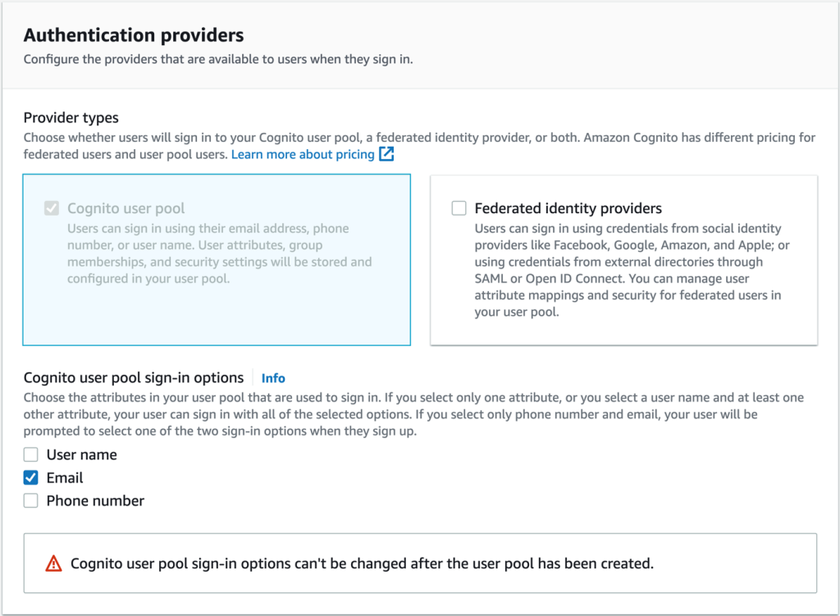Enable User name as a sign-in option
This screenshot has width=840, height=616.
pos(30,454)
